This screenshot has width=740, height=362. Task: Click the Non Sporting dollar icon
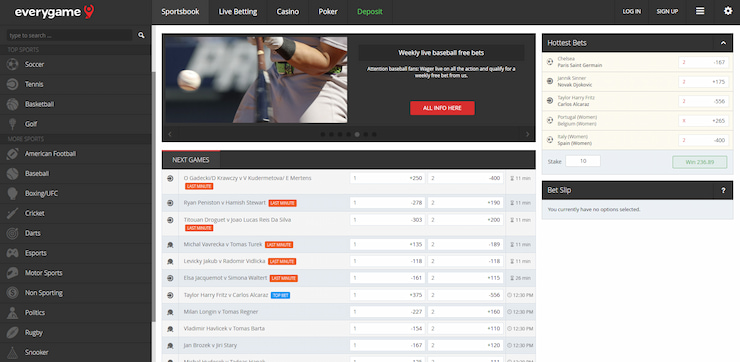coord(13,293)
